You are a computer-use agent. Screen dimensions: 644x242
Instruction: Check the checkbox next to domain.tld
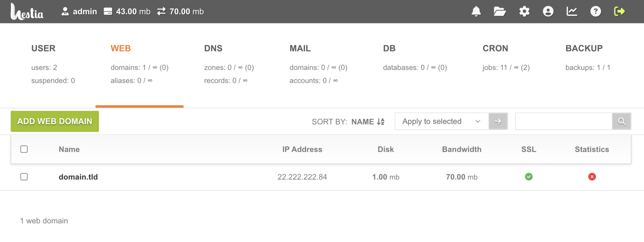[24, 176]
